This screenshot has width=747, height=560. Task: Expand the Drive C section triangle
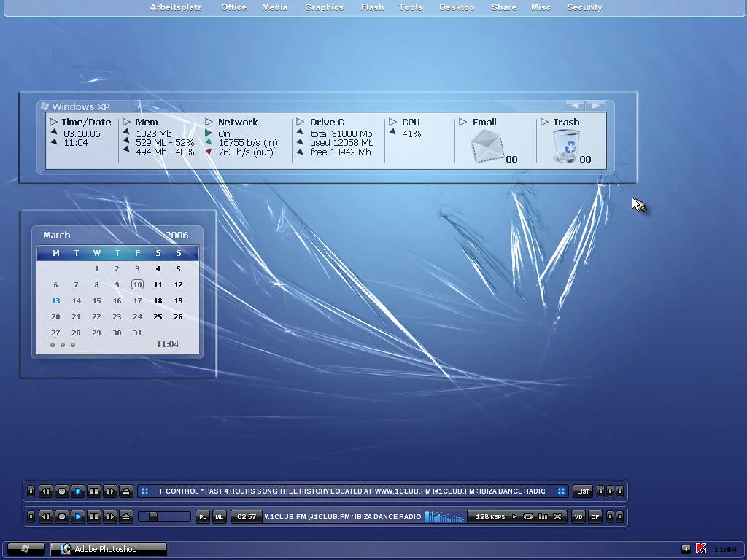(300, 122)
